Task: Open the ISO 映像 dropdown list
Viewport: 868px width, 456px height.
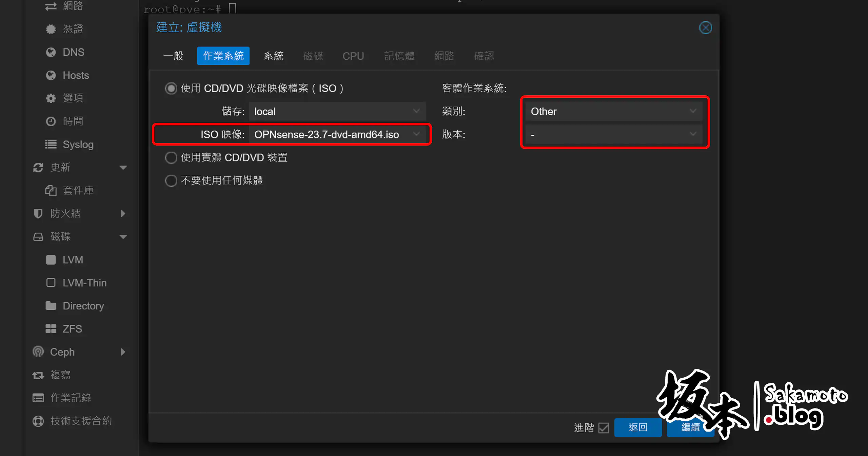Action: 416,134
